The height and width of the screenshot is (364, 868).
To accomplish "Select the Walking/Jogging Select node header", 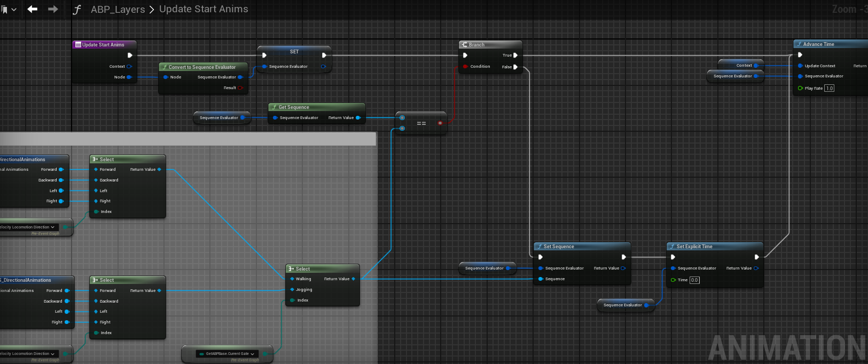I will pyautogui.click(x=323, y=269).
